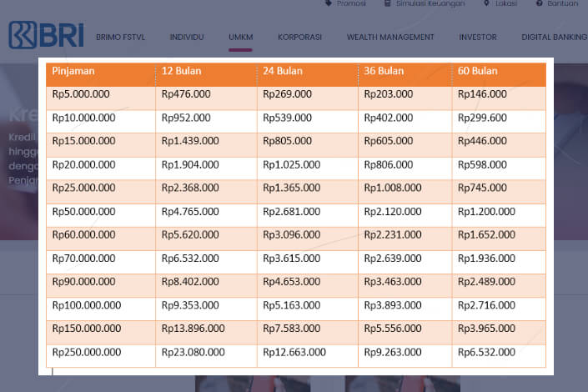Click the Rp1.439.000 installment cell
Screen dimensions: 588x392
tap(206, 145)
